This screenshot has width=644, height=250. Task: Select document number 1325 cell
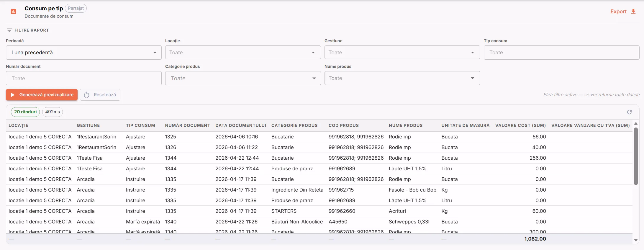(x=171, y=137)
